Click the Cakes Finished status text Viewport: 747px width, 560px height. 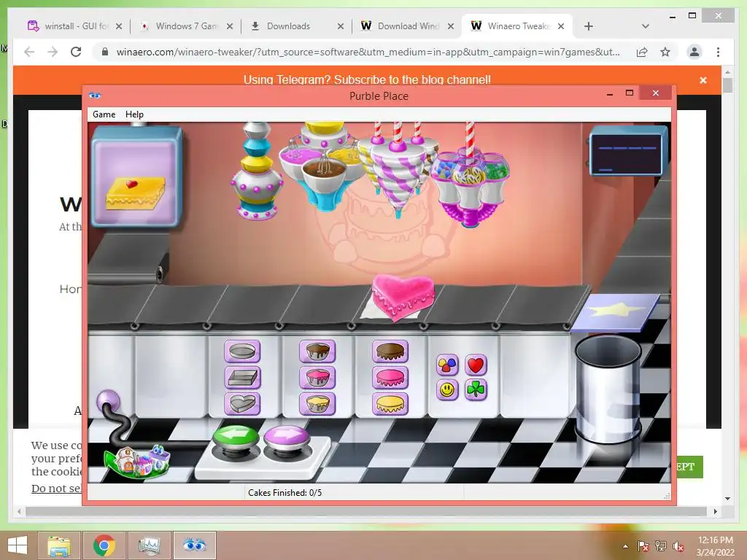click(285, 493)
